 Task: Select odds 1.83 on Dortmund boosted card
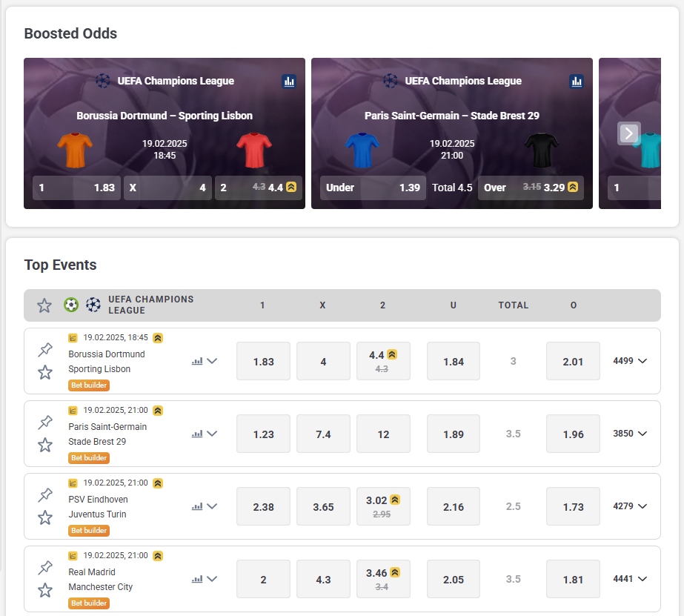(77, 188)
